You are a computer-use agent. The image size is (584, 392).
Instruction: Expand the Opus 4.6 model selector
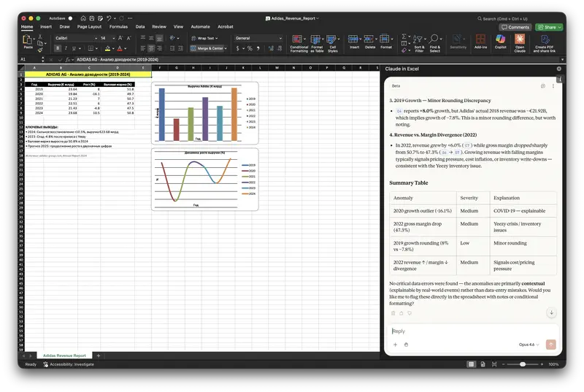529,344
